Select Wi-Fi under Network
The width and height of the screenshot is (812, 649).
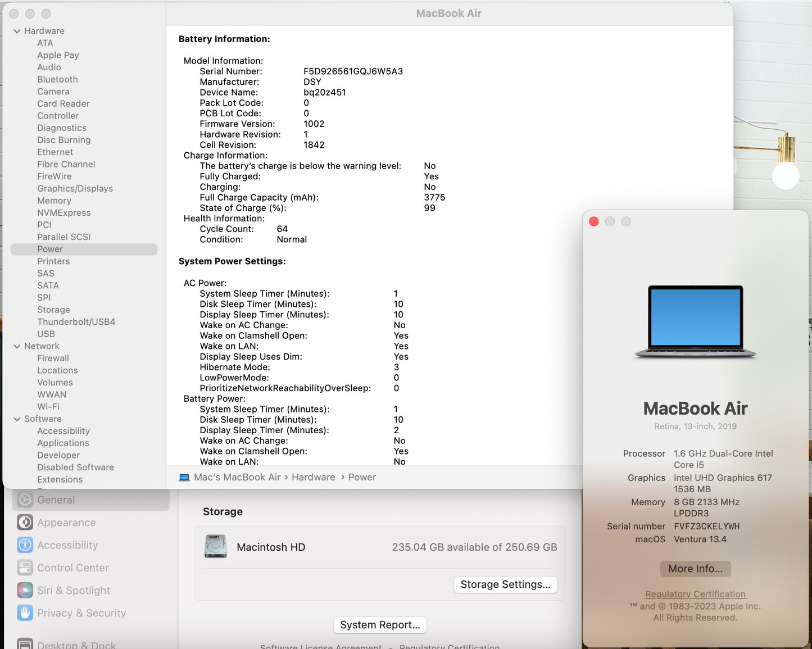coord(48,407)
